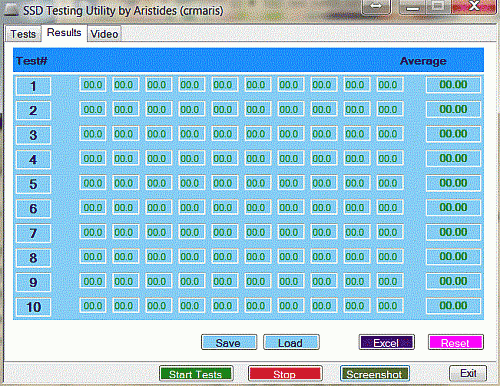The image size is (500, 386).
Task: Clear results with the pink Reset button
Action: point(456,342)
